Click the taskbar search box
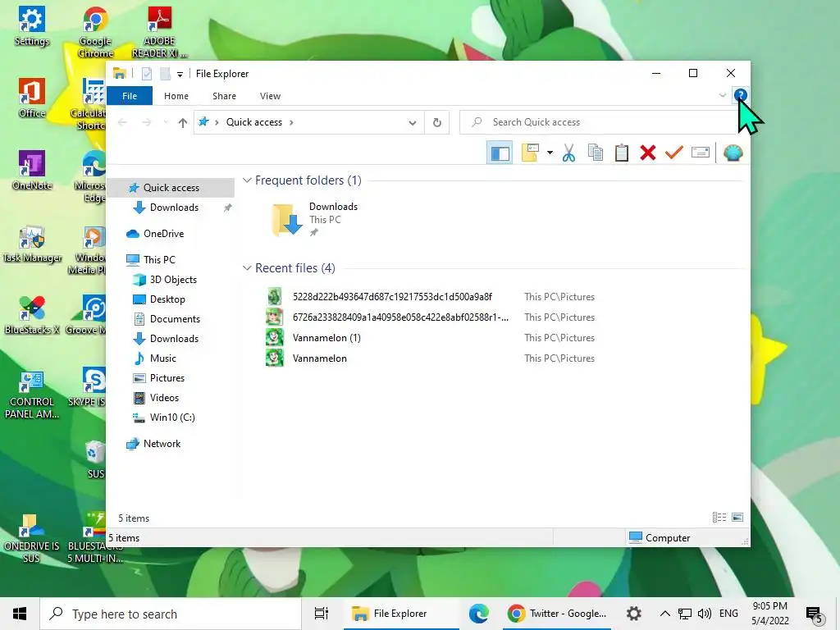The width and height of the screenshot is (840, 630). (x=171, y=614)
